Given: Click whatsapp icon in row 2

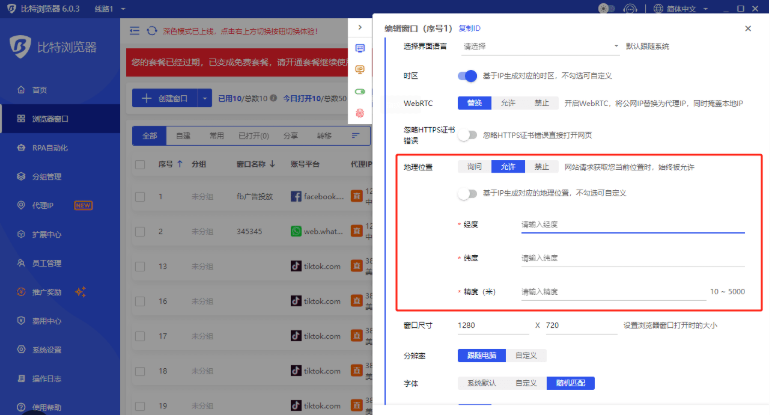Looking at the screenshot, I should [296, 231].
